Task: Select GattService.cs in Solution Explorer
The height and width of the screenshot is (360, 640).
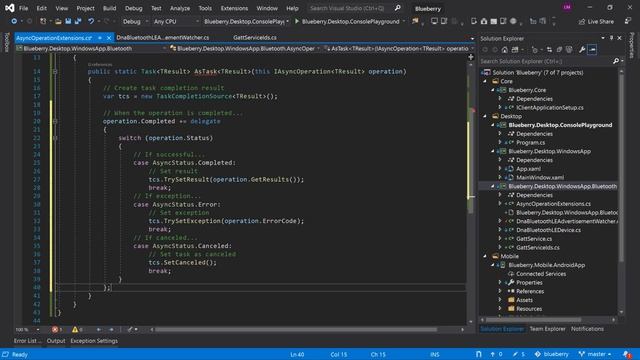Action: coord(534,239)
